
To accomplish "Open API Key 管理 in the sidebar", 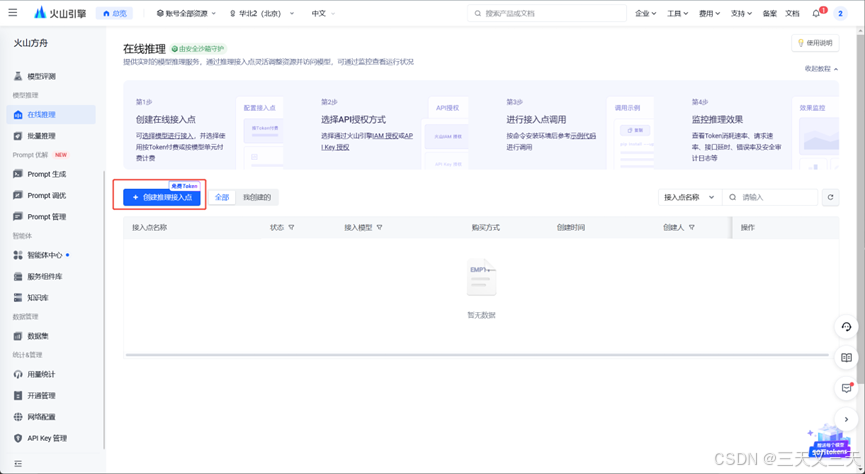I will pos(47,438).
